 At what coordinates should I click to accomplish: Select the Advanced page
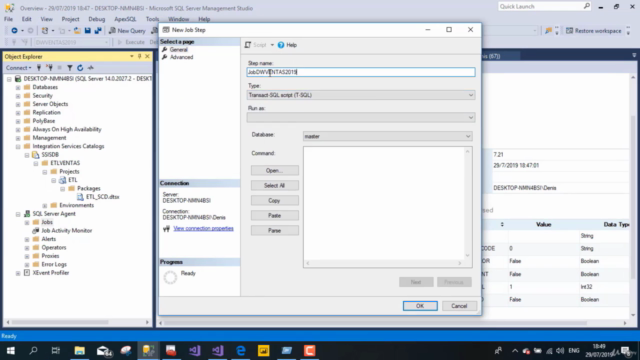(181, 57)
